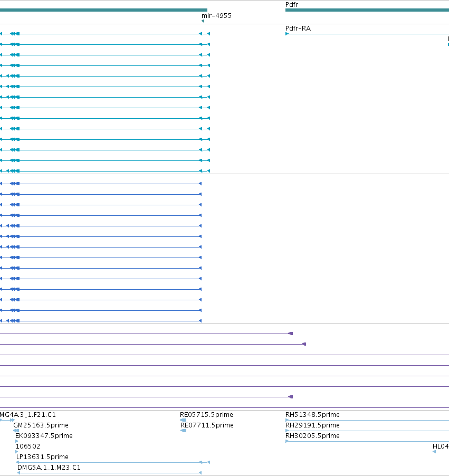Click the 106502 feature label
The image size is (449, 476).
[x=28, y=446]
